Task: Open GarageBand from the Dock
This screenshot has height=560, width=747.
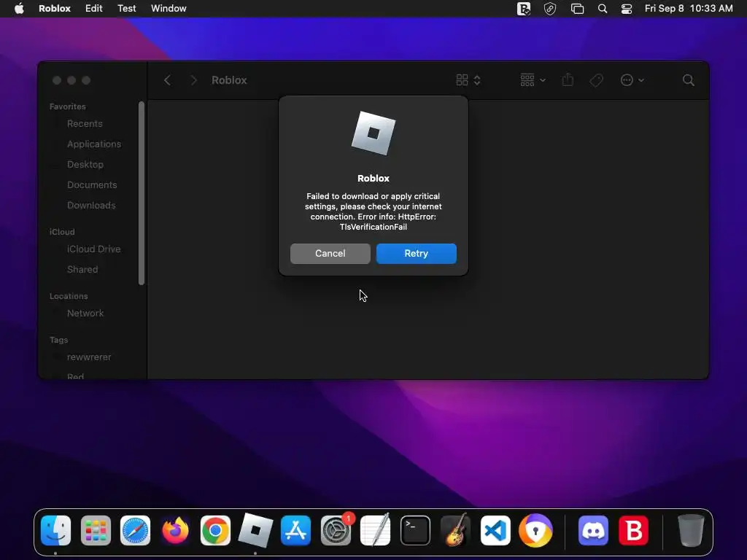Action: tap(455, 531)
